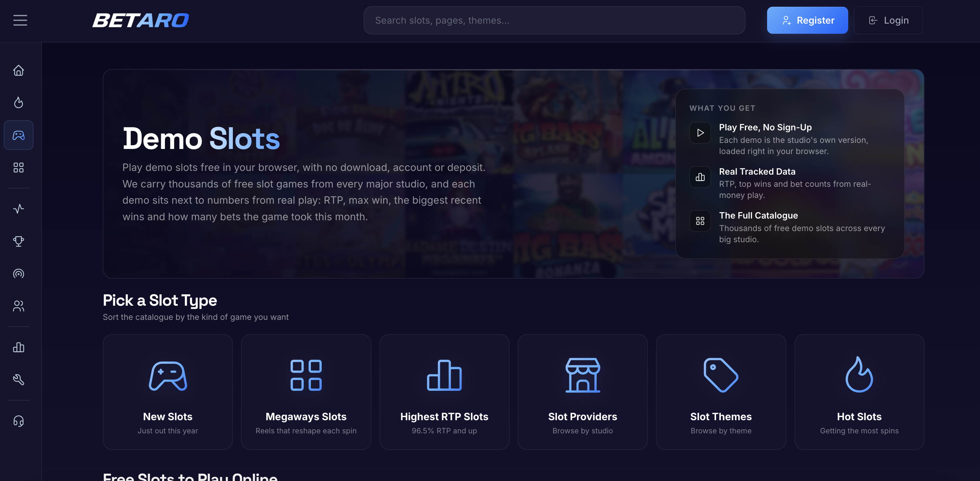Focus the search slots input field

click(554, 20)
